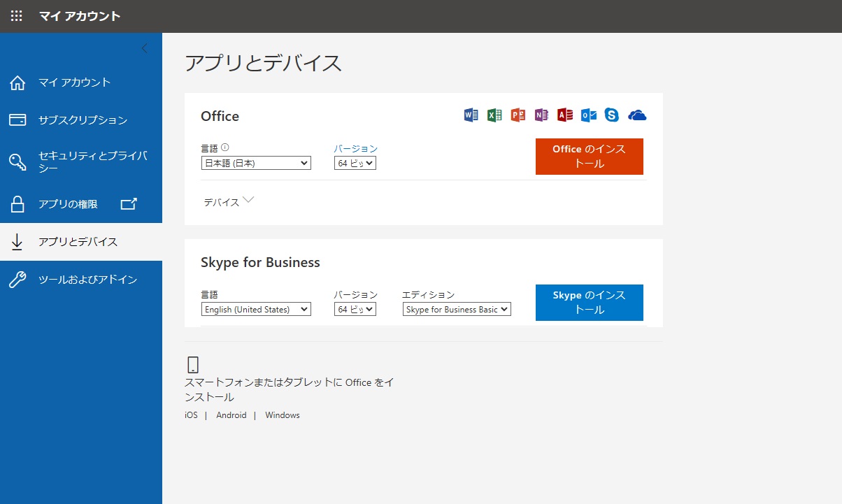This screenshot has height=504, width=842.
Task: Collapse the sidebar with the chevron arrow
Action: pos(144,49)
